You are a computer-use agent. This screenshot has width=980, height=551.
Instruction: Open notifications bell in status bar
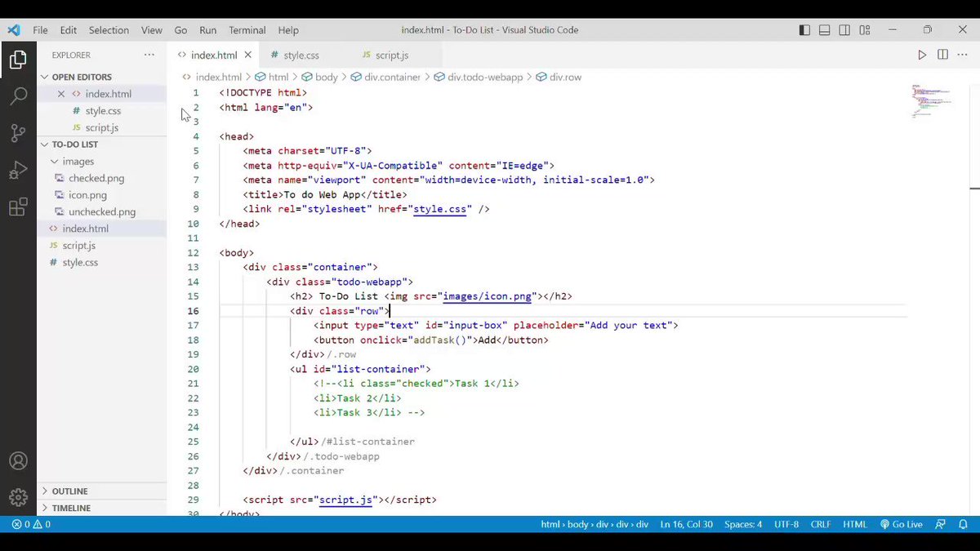[964, 524]
